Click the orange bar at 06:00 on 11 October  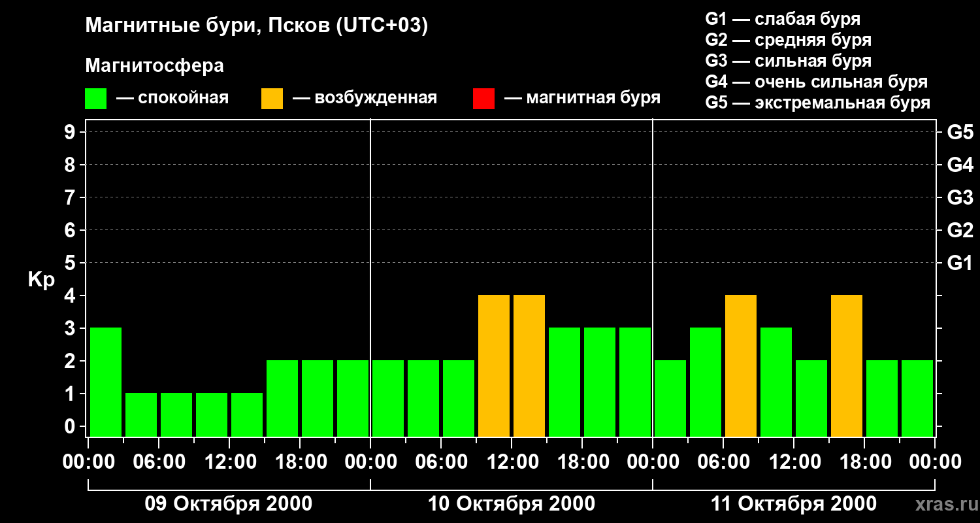741,365
